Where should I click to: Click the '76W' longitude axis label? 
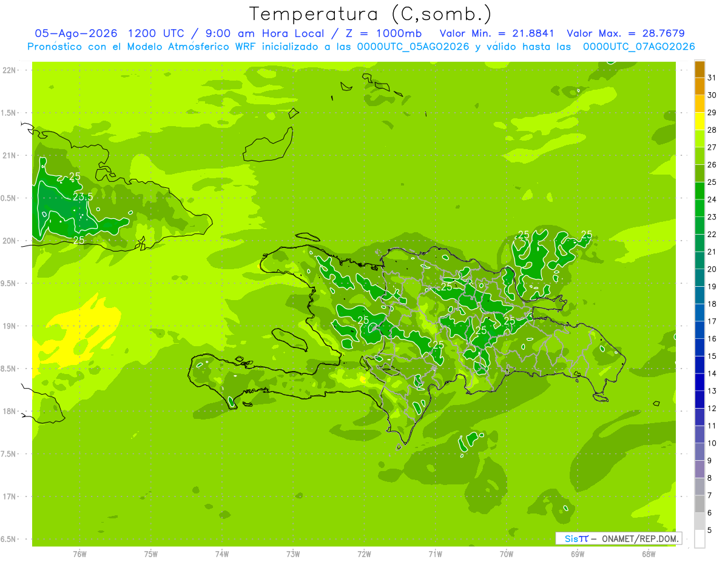click(80, 554)
